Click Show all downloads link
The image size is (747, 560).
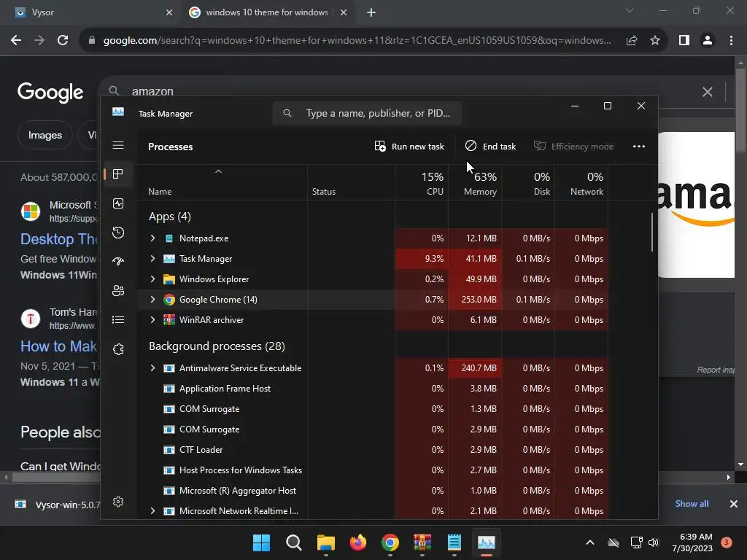pyautogui.click(x=692, y=504)
